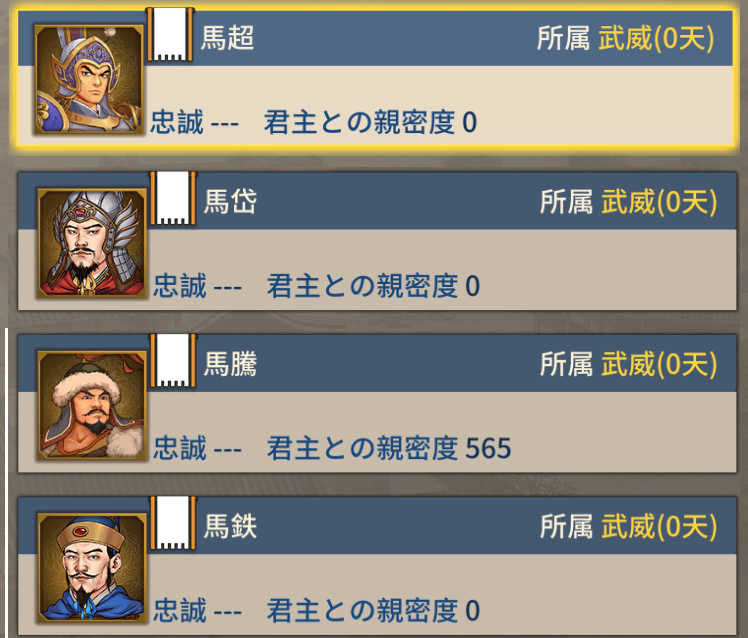Screen dimensions: 748x638
Task: Open 武威(0天) affiliation for 馬騰
Action: click(659, 365)
